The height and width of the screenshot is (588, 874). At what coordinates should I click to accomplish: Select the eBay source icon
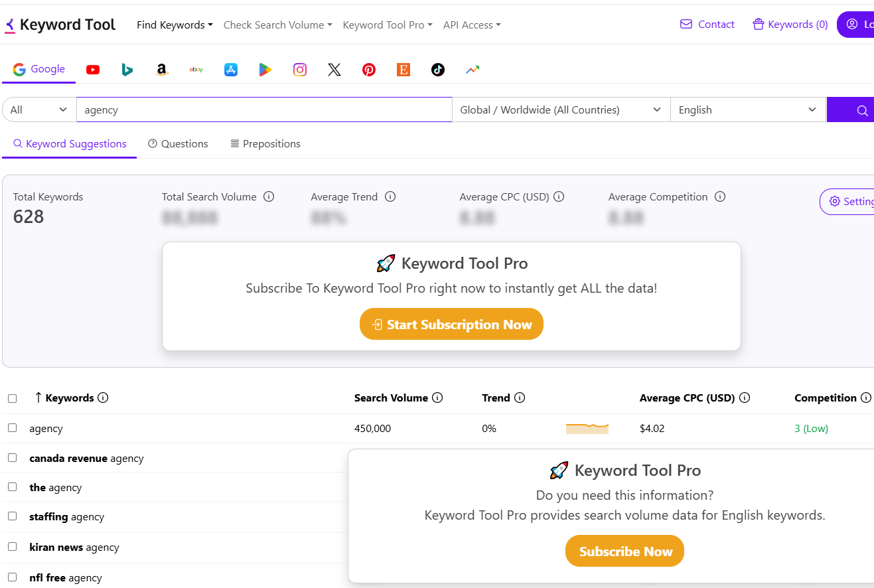point(196,70)
